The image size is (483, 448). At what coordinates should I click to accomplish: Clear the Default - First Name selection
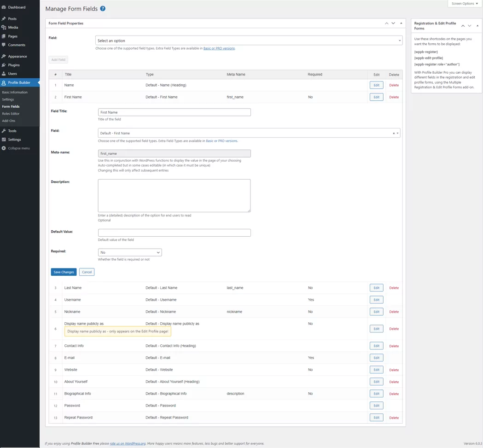(394, 134)
